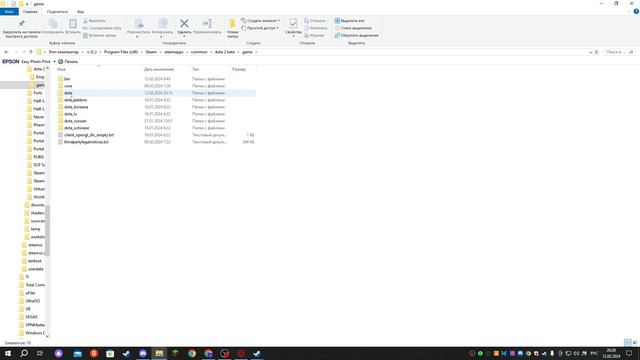The image size is (640, 360).
Task: Select UltraISO folder in navigation tree
Action: [33, 301]
